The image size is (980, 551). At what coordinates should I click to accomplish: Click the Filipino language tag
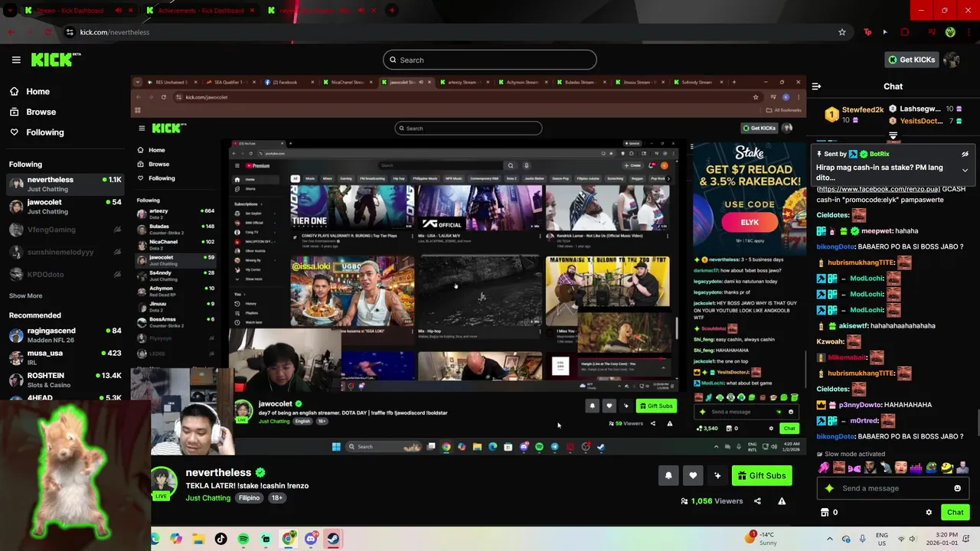coord(249,497)
